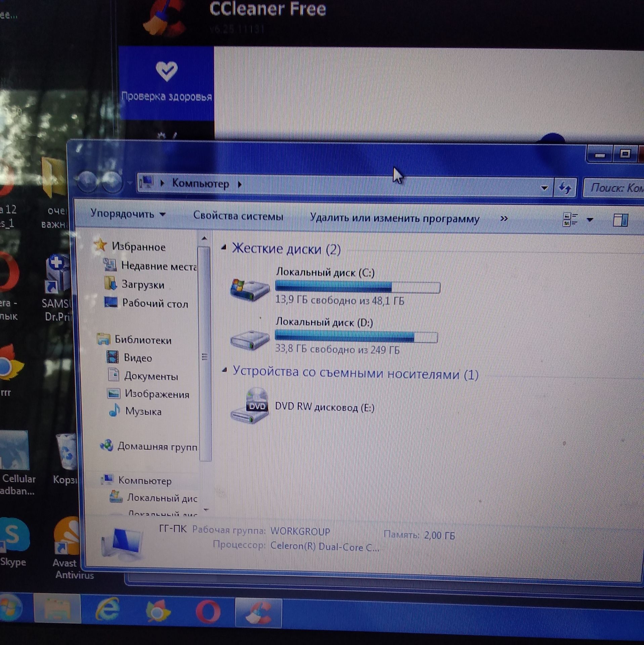Click the Skype desktop icon
The width and height of the screenshot is (644, 645).
pos(14,544)
